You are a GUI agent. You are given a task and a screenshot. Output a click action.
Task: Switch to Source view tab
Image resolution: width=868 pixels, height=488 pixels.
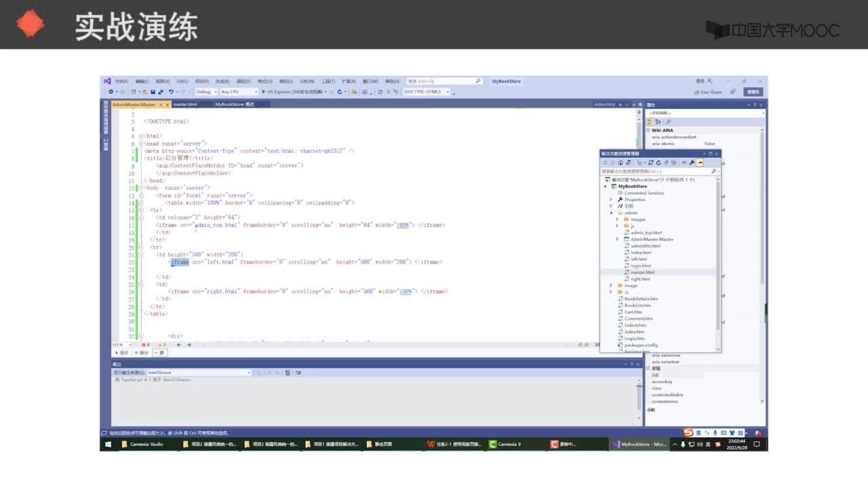click(x=160, y=352)
